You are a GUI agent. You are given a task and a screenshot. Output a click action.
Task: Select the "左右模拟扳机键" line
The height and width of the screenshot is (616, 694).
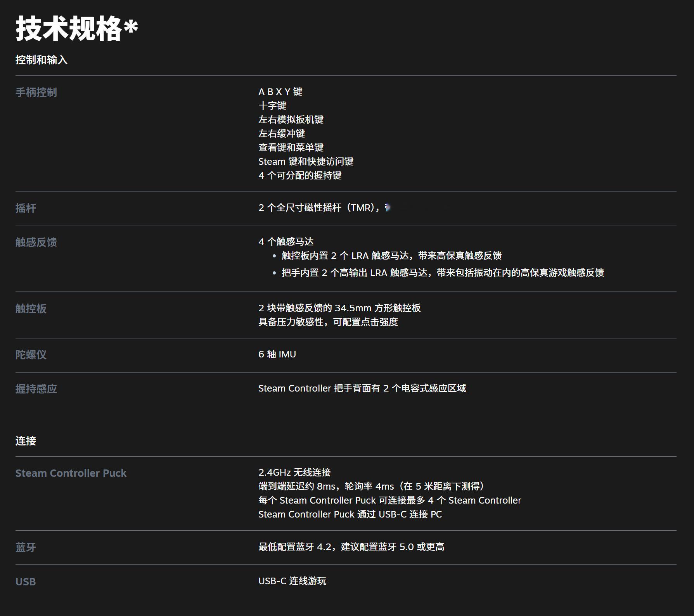pyautogui.click(x=291, y=119)
